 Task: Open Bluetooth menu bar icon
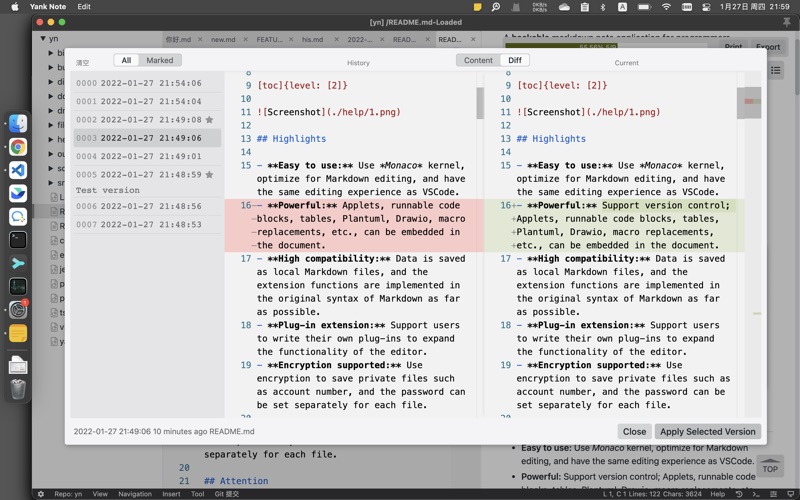[603, 7]
